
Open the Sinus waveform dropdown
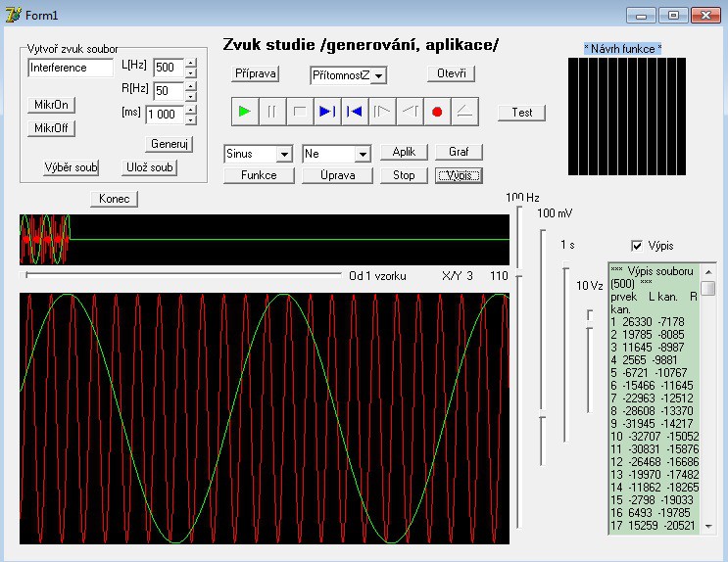pyautogui.click(x=283, y=155)
